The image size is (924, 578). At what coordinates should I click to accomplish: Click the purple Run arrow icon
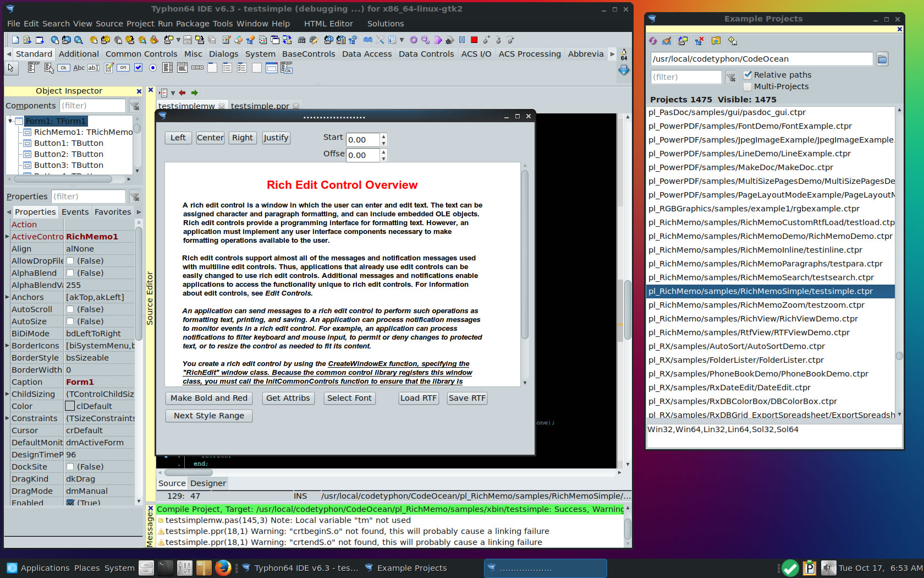[437, 40]
